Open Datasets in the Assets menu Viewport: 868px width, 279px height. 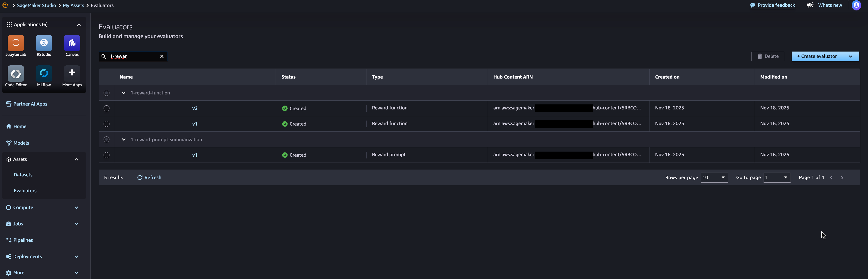click(23, 175)
